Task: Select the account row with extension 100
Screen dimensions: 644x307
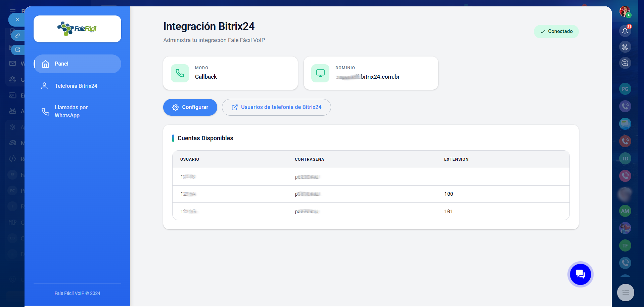Action: click(371, 194)
